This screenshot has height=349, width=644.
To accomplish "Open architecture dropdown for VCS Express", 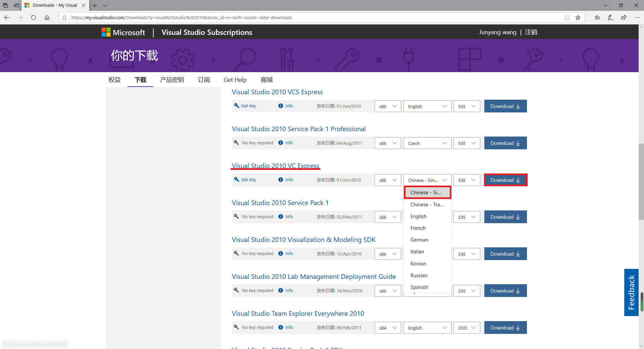I will (388, 106).
